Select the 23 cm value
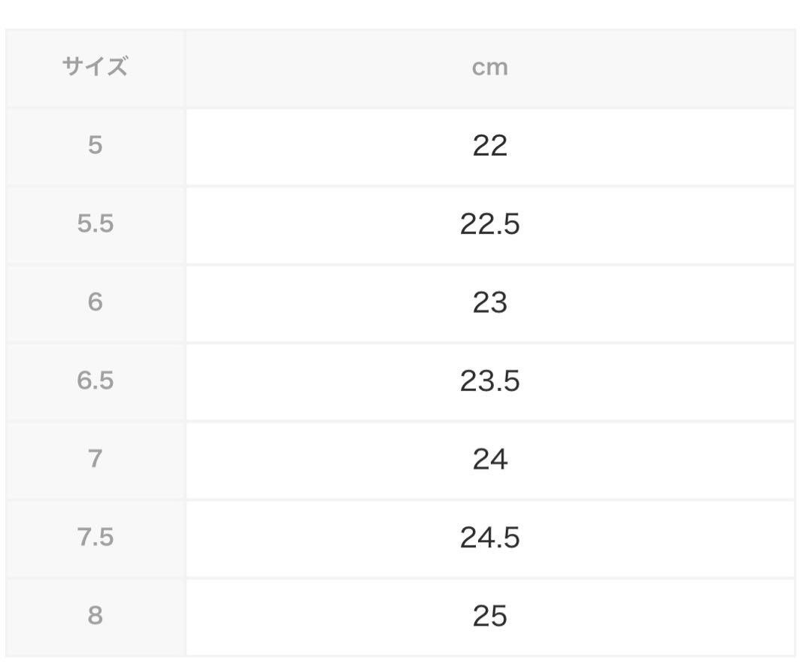The image size is (812, 664). (x=490, y=304)
